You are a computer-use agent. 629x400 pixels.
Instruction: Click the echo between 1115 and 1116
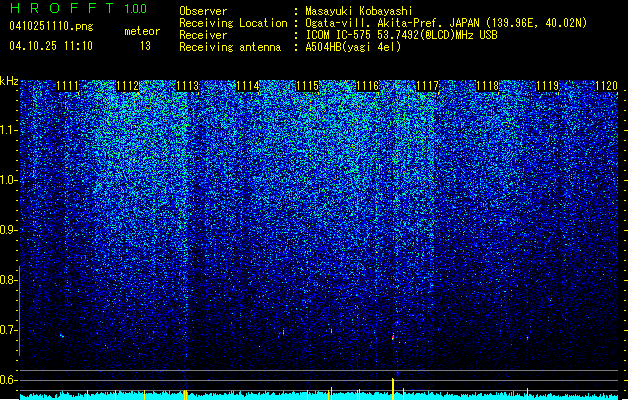coord(331,331)
